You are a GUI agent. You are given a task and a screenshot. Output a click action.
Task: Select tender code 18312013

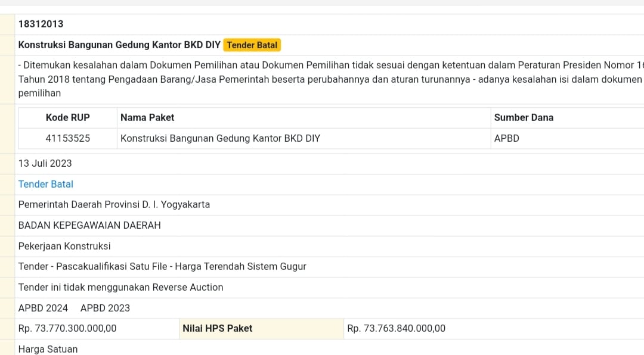41,24
